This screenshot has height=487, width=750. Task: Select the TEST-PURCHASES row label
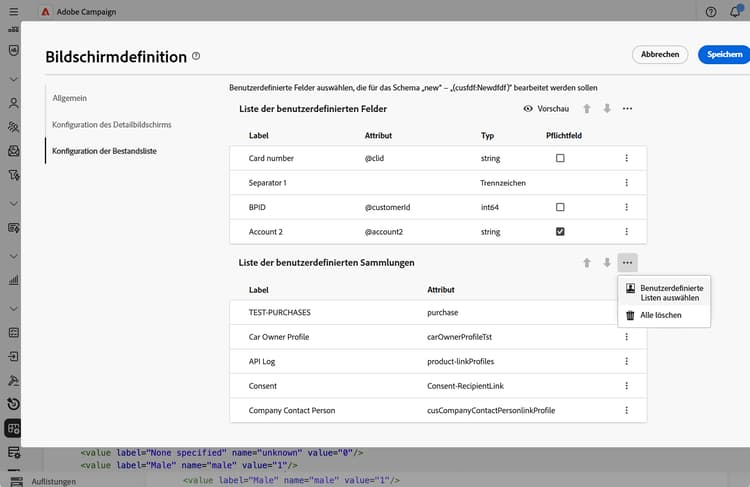click(279, 312)
